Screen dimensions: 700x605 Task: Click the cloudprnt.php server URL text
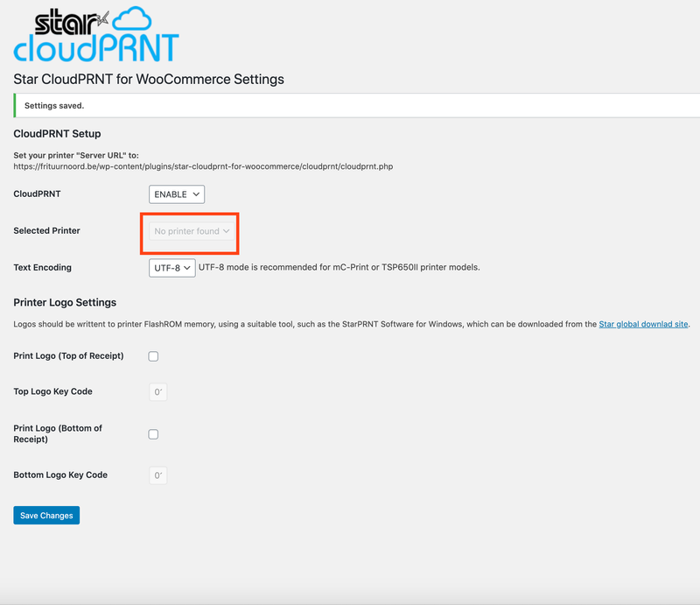(203, 166)
